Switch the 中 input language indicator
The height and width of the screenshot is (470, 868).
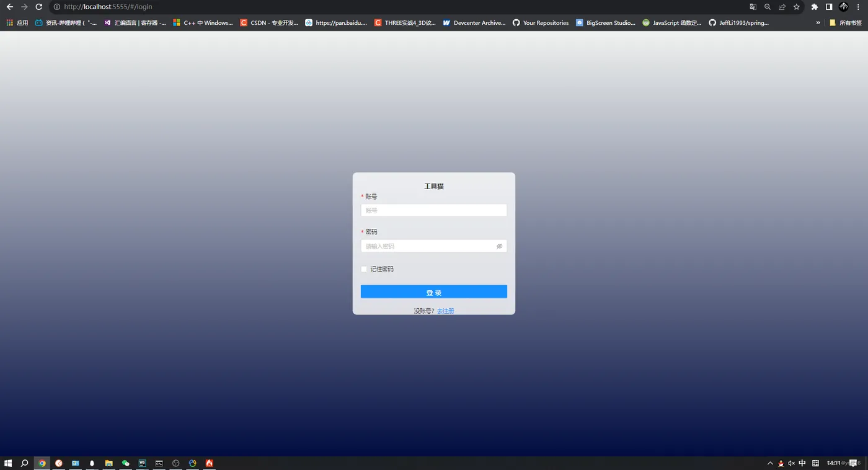(802, 463)
